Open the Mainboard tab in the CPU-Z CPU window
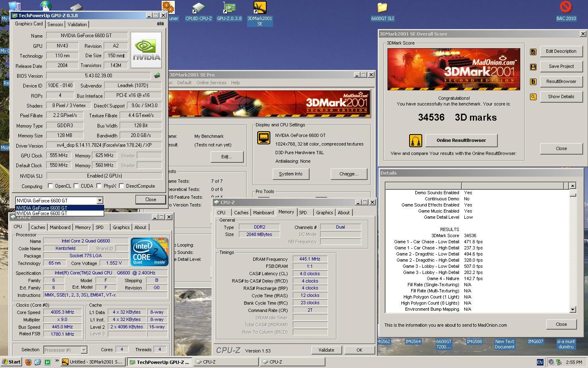Image resolution: width=588 pixels, height=368 pixels. click(60, 227)
